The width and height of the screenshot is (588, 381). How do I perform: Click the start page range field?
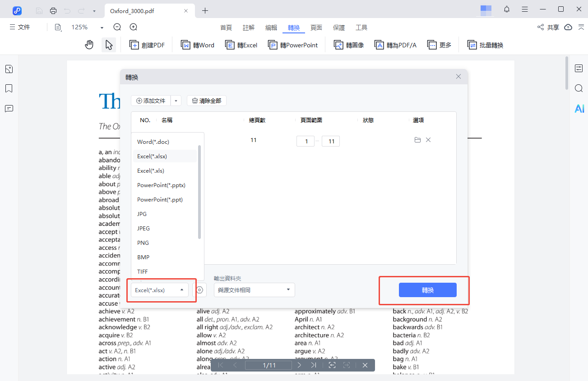(306, 141)
